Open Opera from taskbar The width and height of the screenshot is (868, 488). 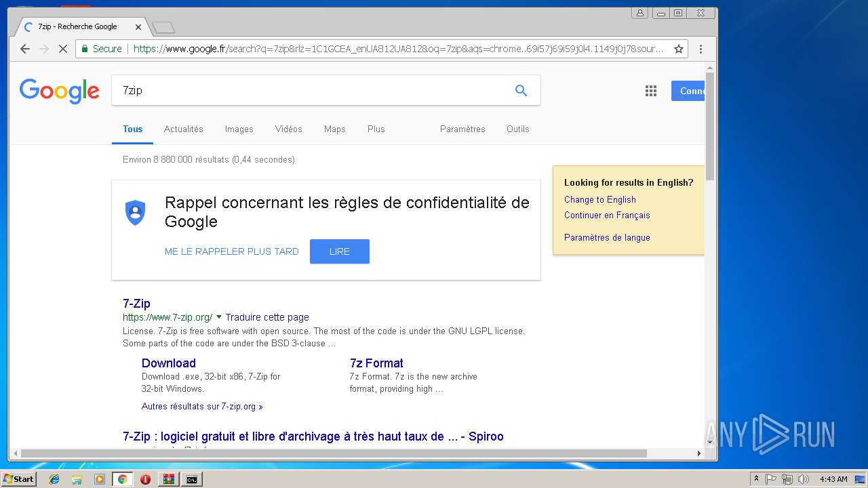145,479
